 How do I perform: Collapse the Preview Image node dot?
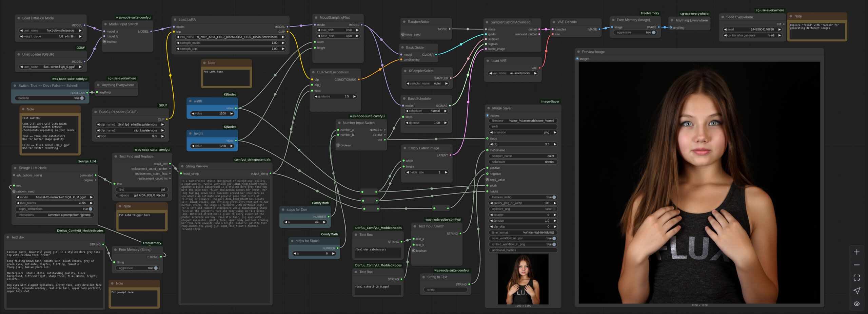click(578, 52)
